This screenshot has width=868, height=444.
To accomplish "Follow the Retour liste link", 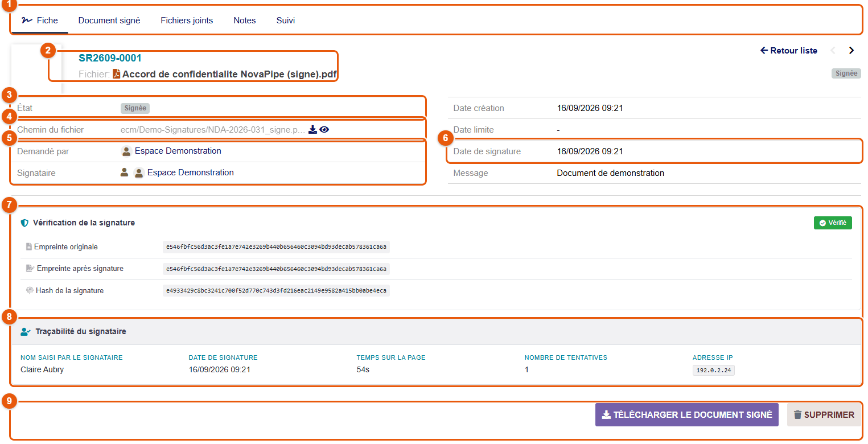I will (x=789, y=51).
